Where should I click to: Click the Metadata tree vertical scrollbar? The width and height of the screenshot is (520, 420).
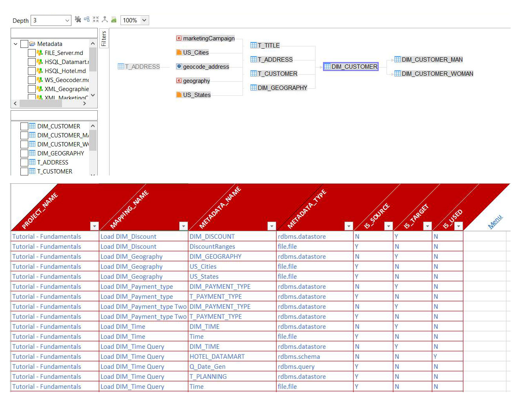pos(93,69)
